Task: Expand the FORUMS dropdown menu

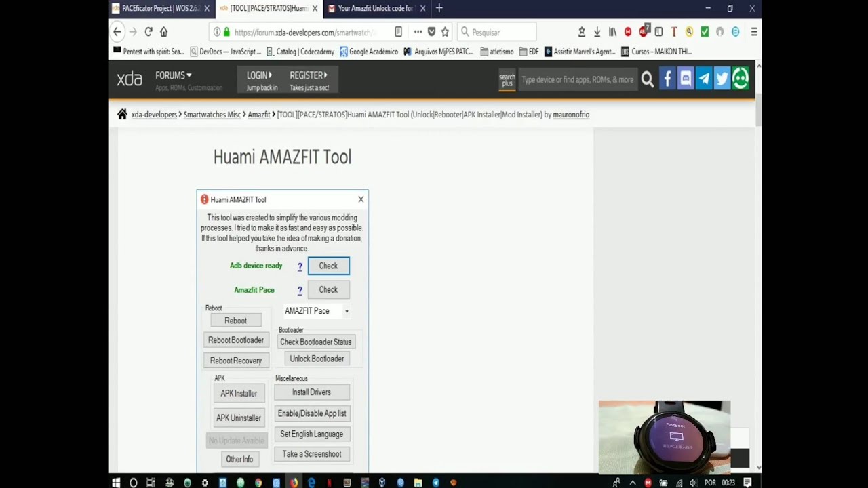Action: pos(174,75)
